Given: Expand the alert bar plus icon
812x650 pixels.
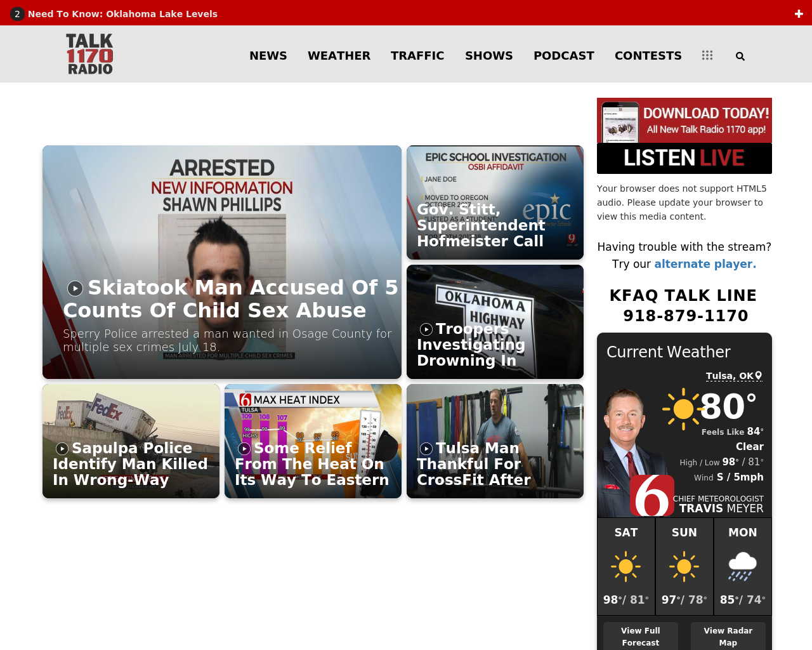Looking at the screenshot, I should [x=799, y=13].
